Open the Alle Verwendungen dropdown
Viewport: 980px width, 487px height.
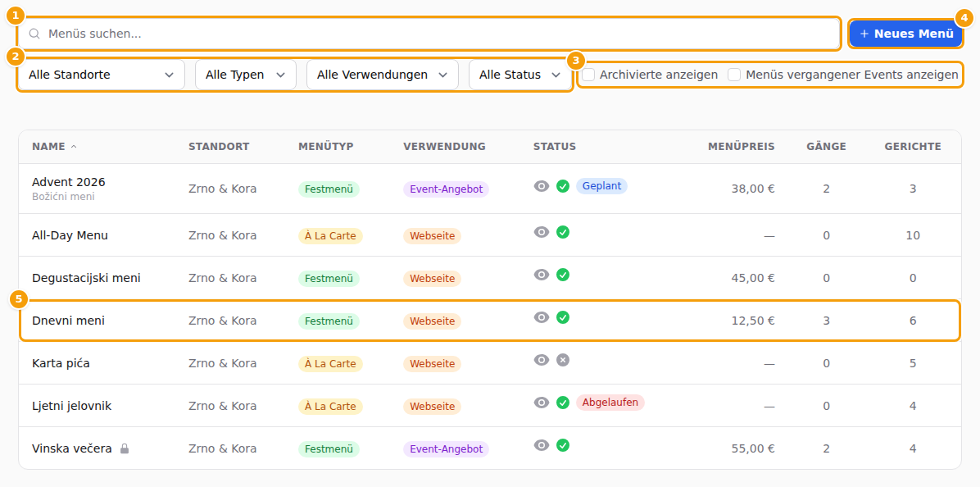[383, 75]
